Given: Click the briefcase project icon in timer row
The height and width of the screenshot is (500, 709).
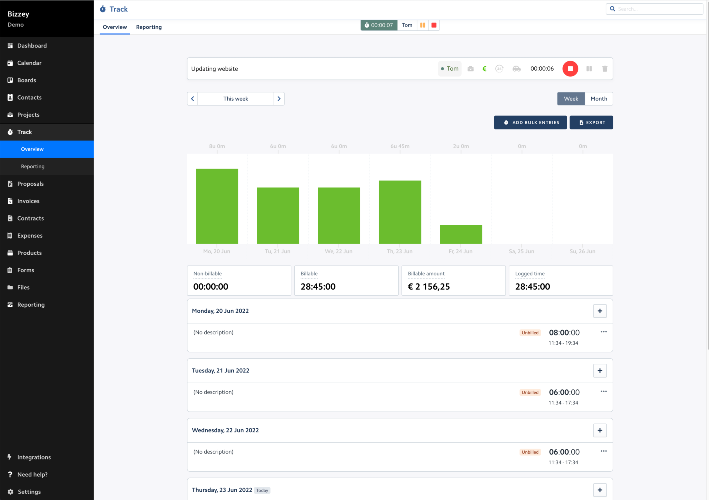Looking at the screenshot, I should point(471,69).
